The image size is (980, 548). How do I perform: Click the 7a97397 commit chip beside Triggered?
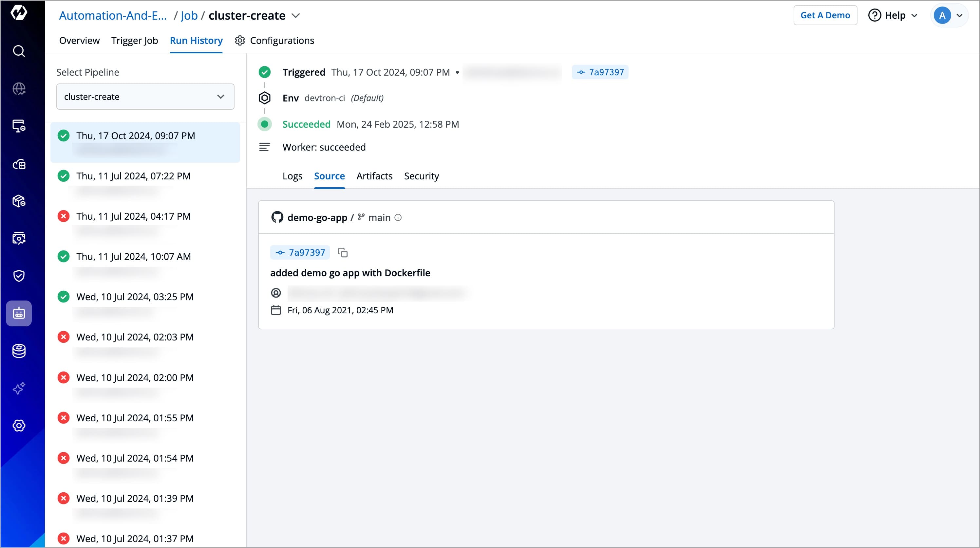coord(600,72)
